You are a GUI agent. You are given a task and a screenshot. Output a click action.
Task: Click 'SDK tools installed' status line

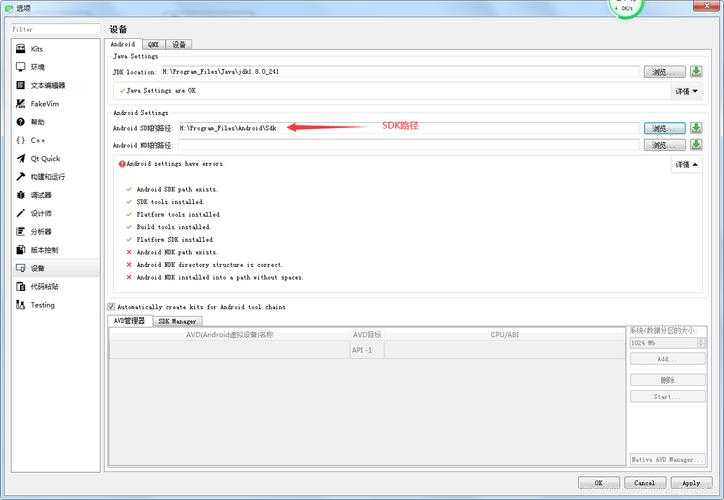170,202
